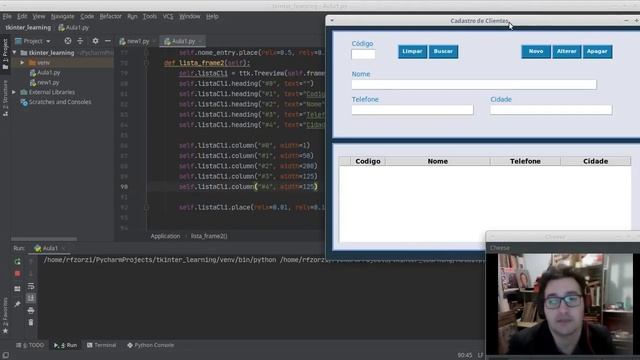Screen dimensions: 640x360
Task: Select new1.py in project tree
Action: tap(44, 82)
